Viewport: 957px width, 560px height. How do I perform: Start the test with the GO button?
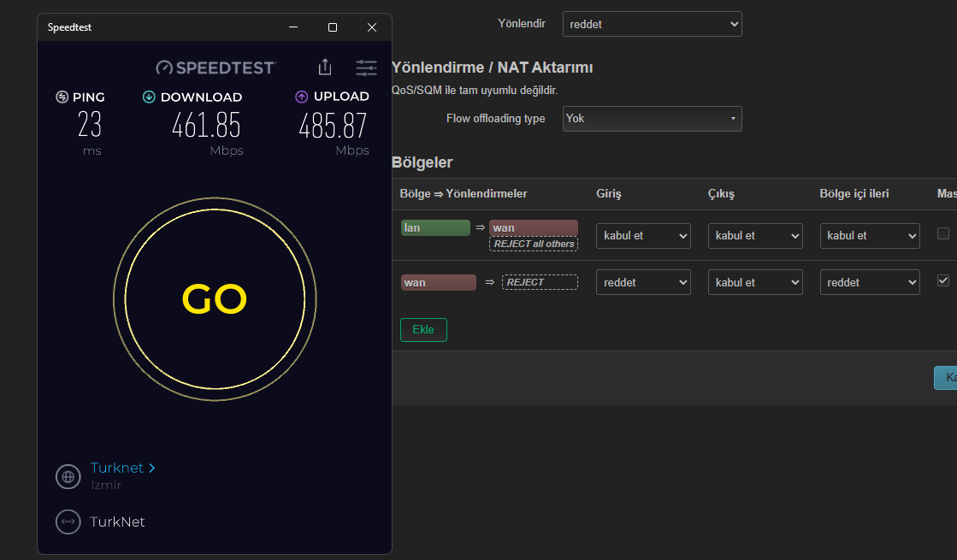215,299
